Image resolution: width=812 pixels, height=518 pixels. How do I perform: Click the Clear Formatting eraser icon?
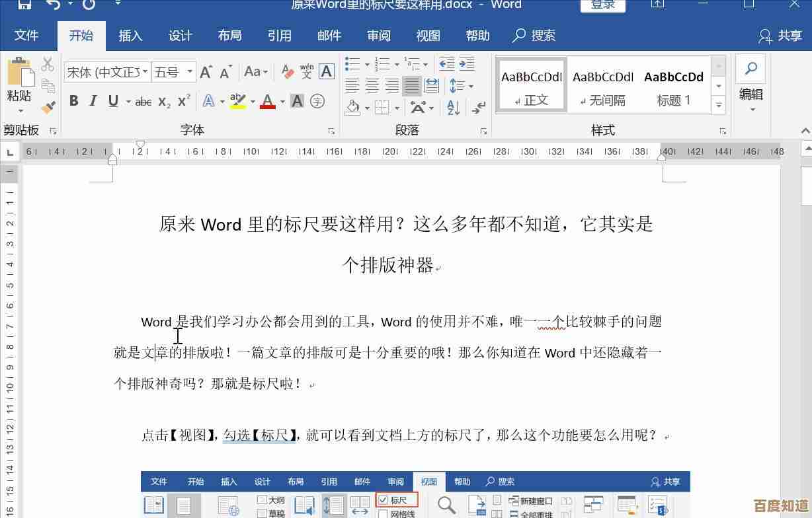tap(287, 71)
